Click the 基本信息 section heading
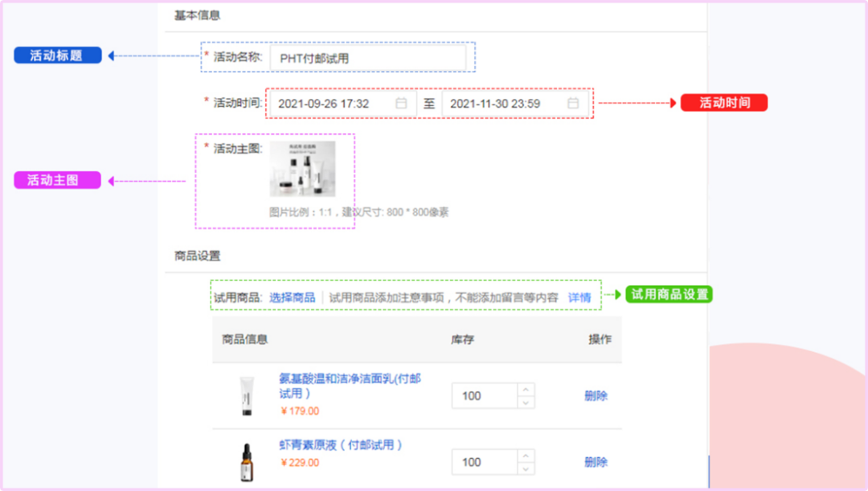The width and height of the screenshot is (868, 491). 197,15
